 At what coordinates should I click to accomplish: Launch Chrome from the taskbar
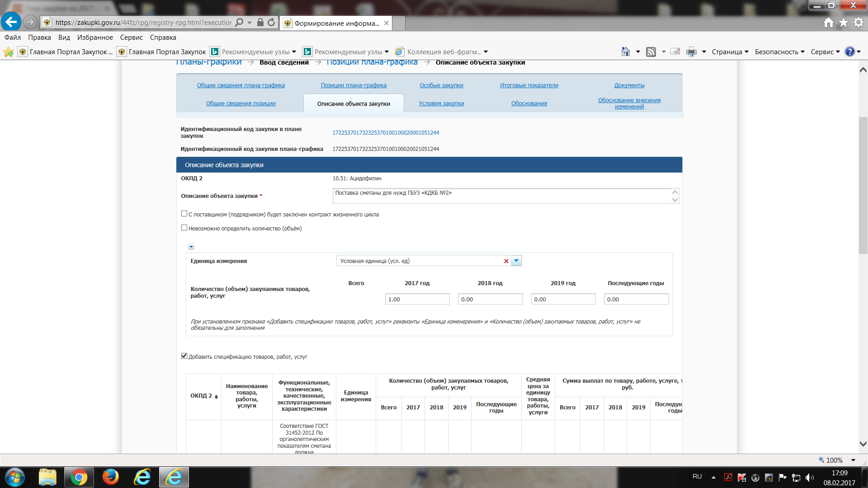tap(79, 477)
